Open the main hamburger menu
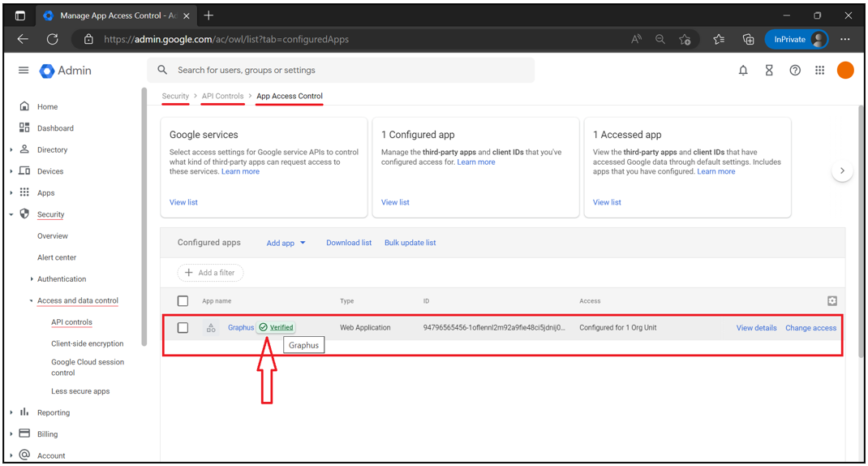This screenshot has height=466, width=868. pyautogui.click(x=24, y=71)
